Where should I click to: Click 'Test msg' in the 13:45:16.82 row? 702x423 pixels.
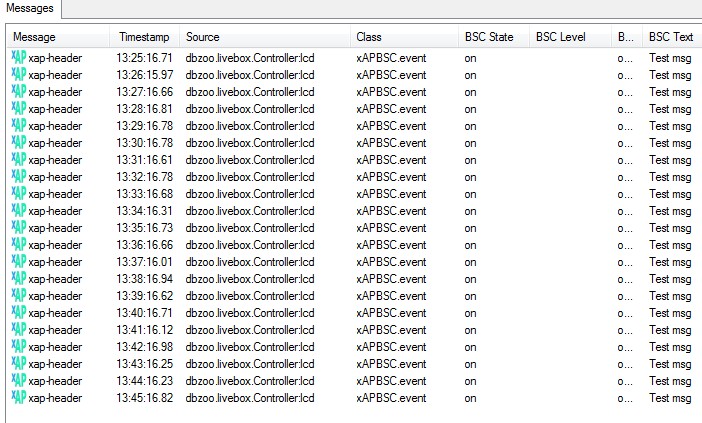coord(670,398)
